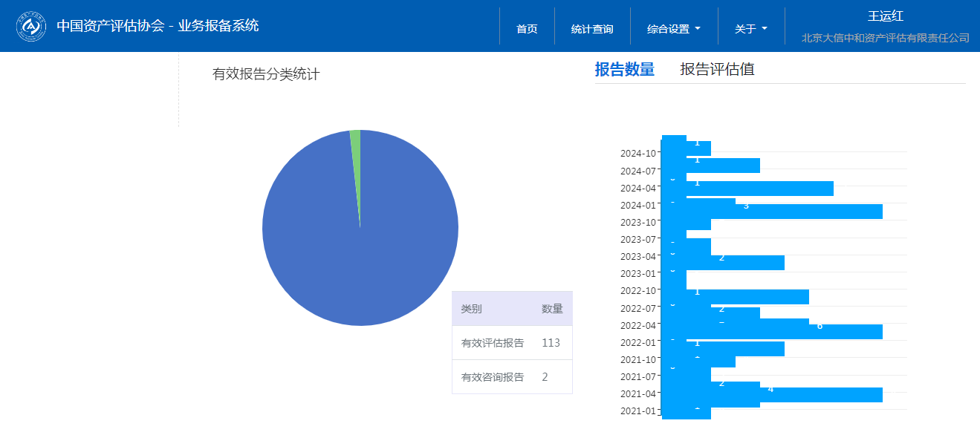Image resolution: width=980 pixels, height=435 pixels.
Task: Open the 首页 home menu item
Action: 527,29
